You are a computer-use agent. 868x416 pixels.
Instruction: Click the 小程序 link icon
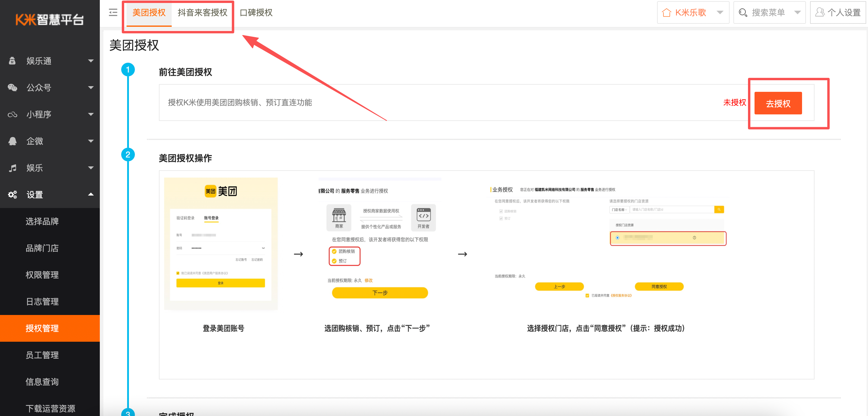12,115
